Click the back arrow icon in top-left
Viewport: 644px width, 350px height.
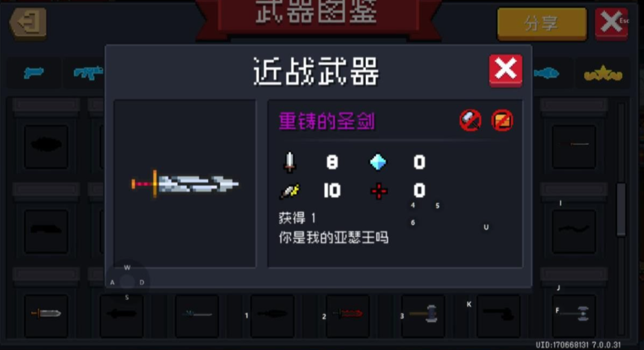(28, 23)
